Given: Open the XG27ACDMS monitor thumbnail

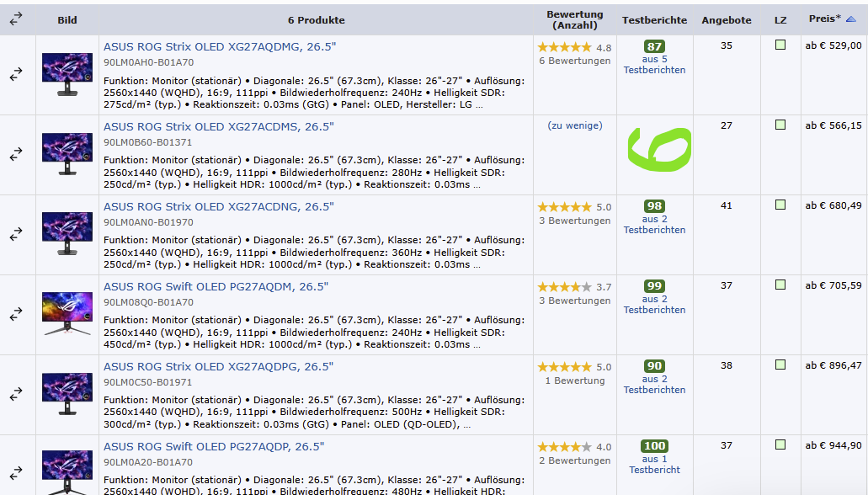Looking at the screenshot, I should [67, 154].
